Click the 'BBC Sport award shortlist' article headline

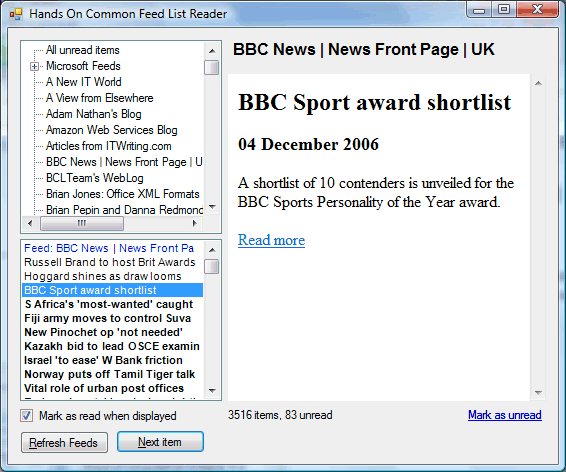(x=374, y=102)
